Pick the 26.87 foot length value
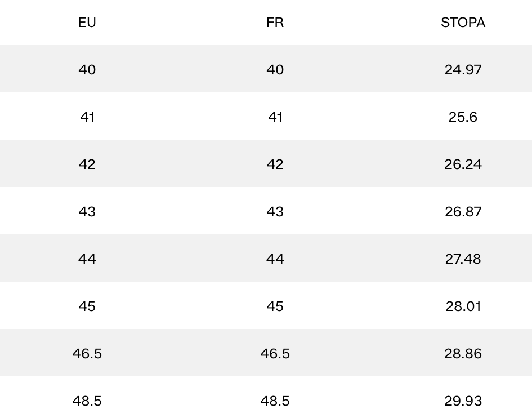 coord(463,211)
